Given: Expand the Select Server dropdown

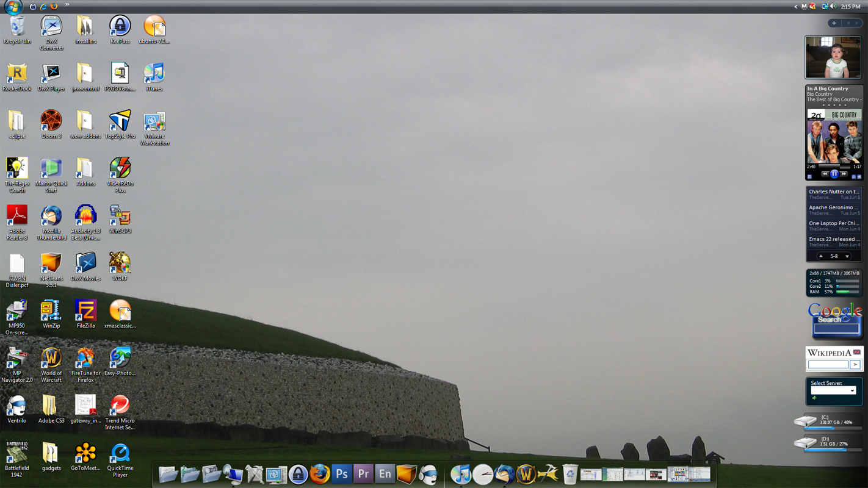Looking at the screenshot, I should (x=852, y=390).
